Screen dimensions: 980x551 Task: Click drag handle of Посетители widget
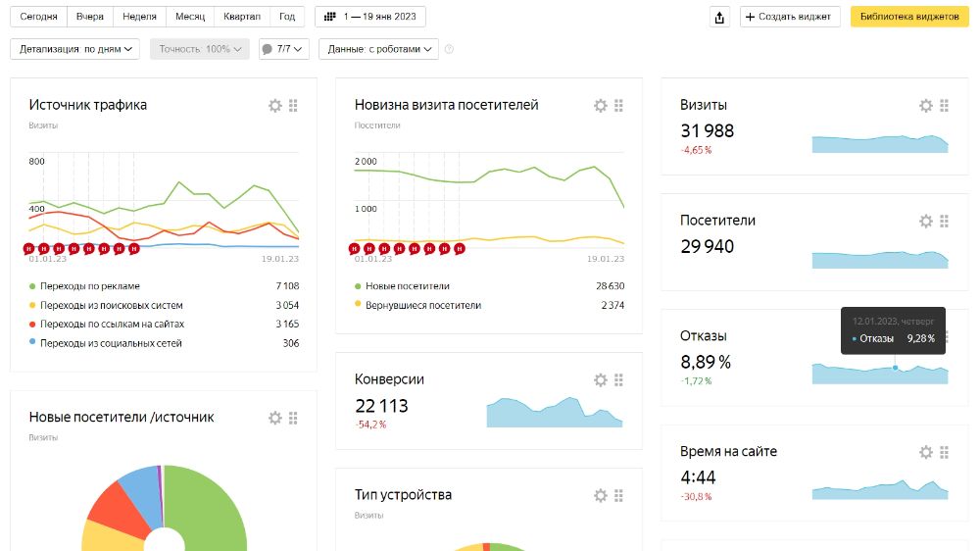coord(945,221)
